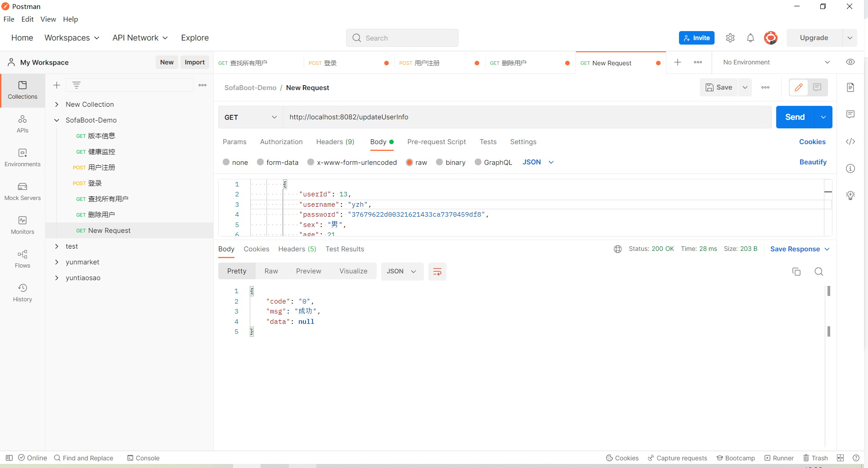Screen dimensions: 868x468
Task: Expand the yunmarket collection
Action: [x=57, y=262]
